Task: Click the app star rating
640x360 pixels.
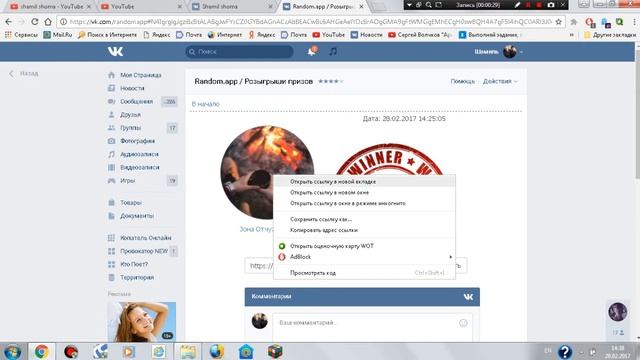Action: tap(331, 81)
